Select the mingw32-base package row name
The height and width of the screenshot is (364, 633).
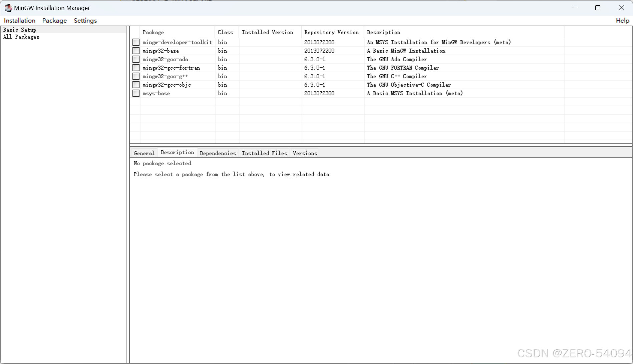point(161,51)
